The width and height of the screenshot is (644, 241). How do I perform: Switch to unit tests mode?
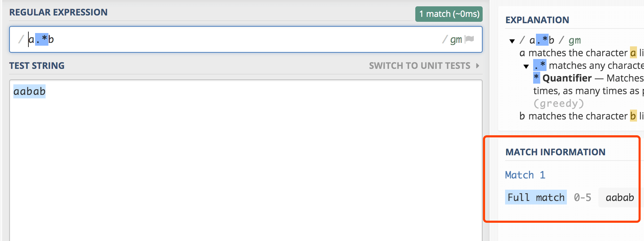[420, 66]
